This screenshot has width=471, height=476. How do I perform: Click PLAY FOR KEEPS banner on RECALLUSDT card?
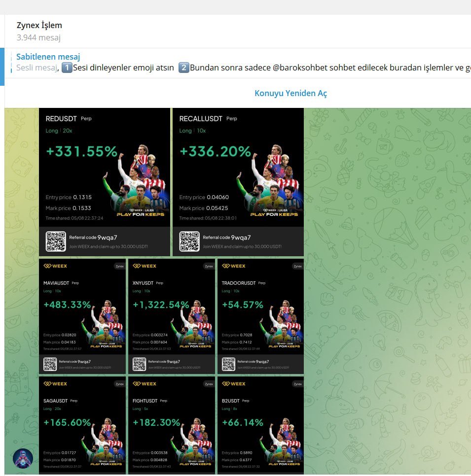(274, 214)
